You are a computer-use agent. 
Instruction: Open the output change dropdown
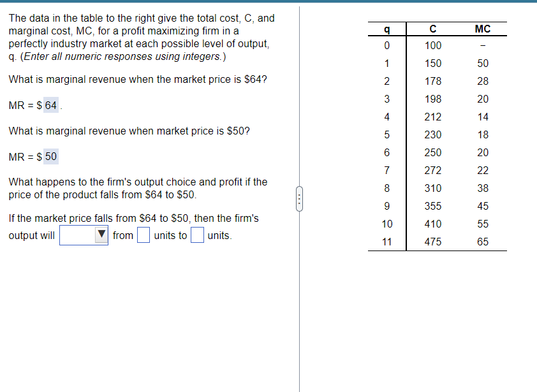(84, 235)
